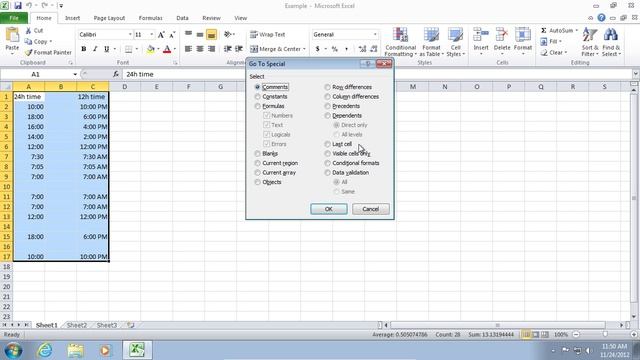Activate the Format Painter tool

[x=48, y=53]
